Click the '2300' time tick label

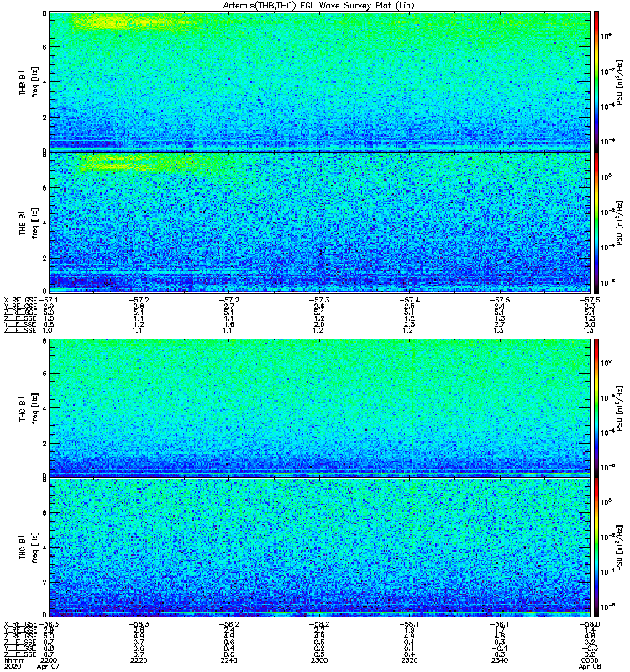[319, 660]
